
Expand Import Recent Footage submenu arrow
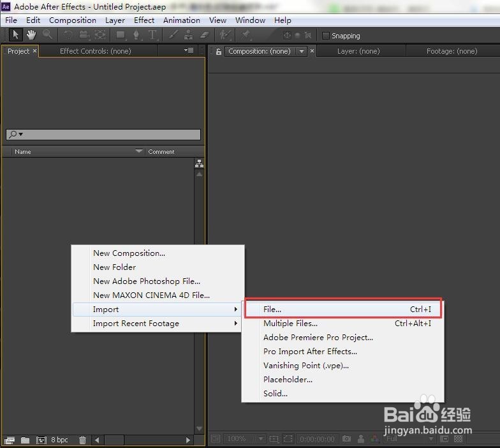(x=236, y=323)
